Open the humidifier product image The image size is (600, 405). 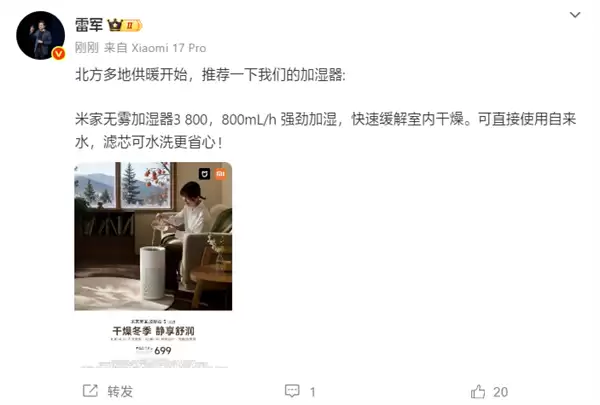coord(153,265)
